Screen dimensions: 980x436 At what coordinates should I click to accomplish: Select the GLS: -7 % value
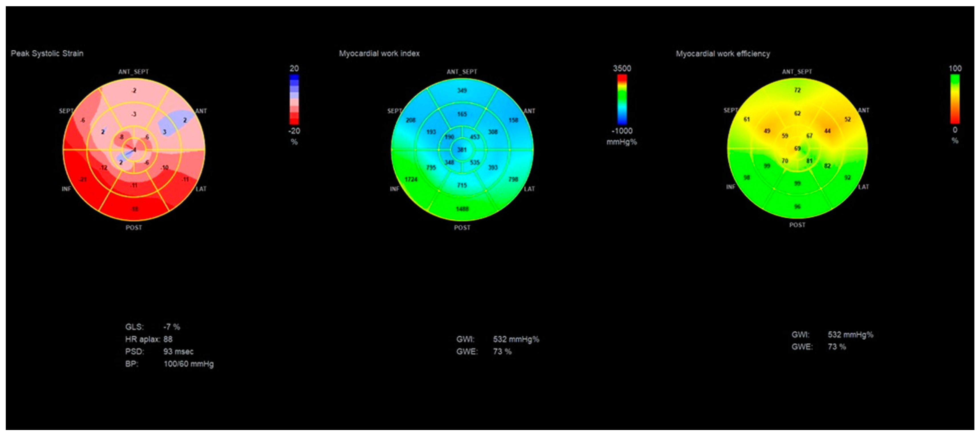pos(152,326)
